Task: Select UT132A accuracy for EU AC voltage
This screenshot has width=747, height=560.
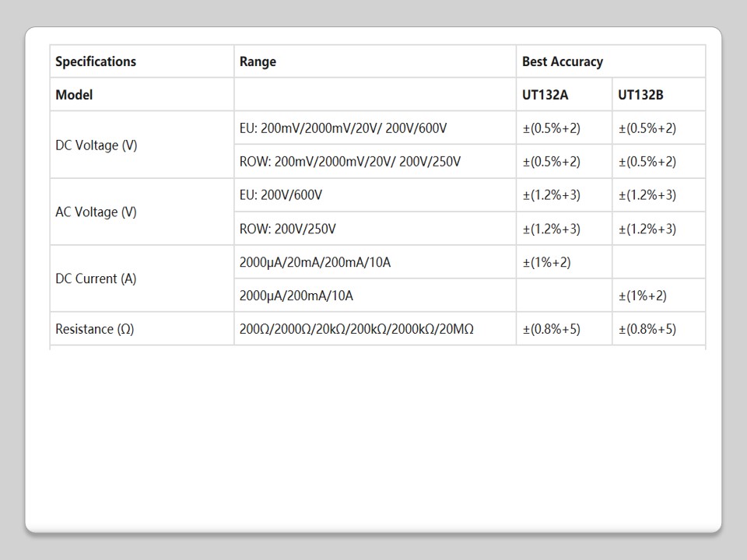Action: (x=551, y=195)
